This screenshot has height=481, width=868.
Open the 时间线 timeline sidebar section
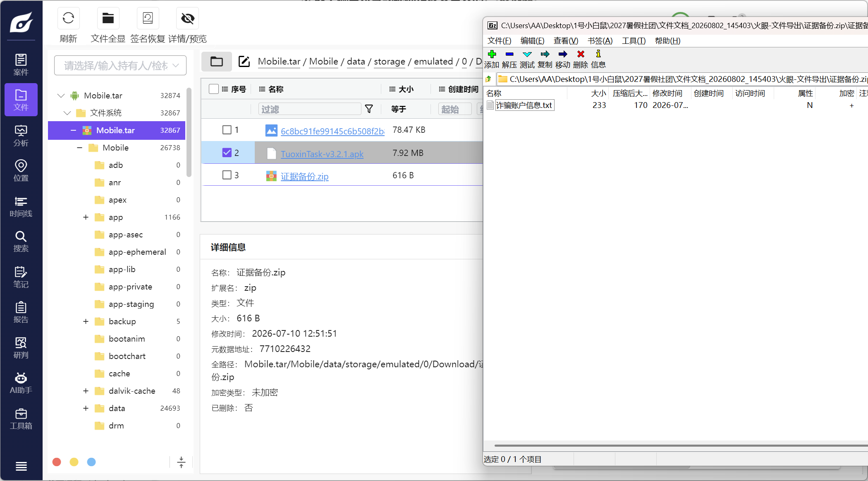(21, 206)
